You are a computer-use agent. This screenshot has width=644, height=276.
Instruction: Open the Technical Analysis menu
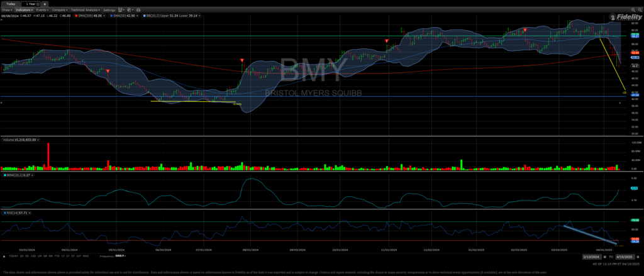pyautogui.click(x=86, y=10)
